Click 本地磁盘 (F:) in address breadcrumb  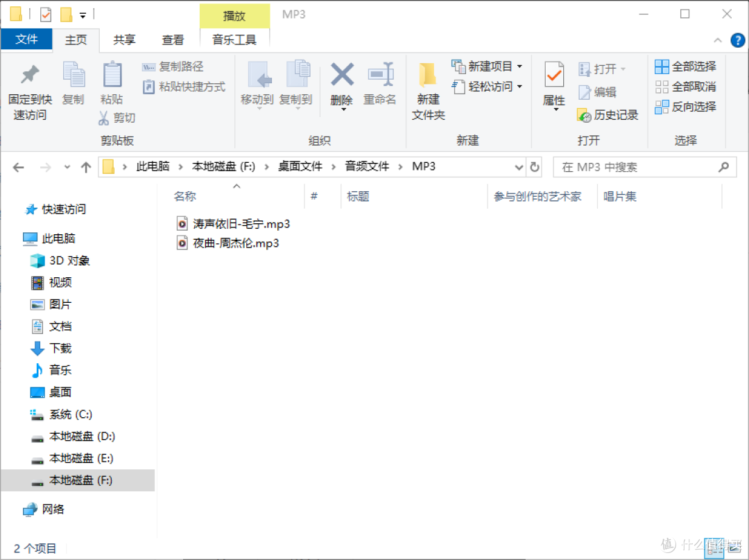click(x=223, y=166)
